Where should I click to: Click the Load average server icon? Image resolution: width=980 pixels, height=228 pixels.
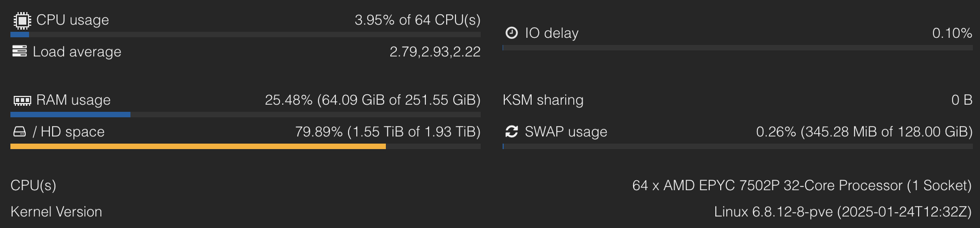coord(20,52)
